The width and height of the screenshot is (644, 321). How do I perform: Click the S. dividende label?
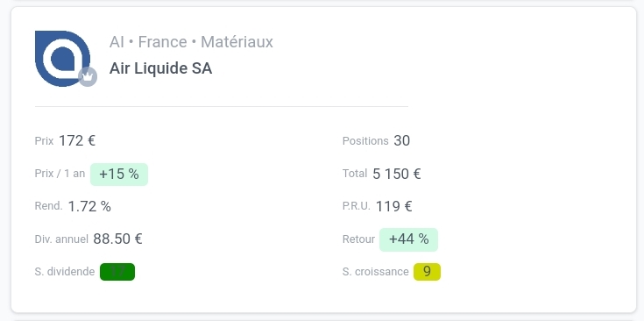[x=65, y=272]
